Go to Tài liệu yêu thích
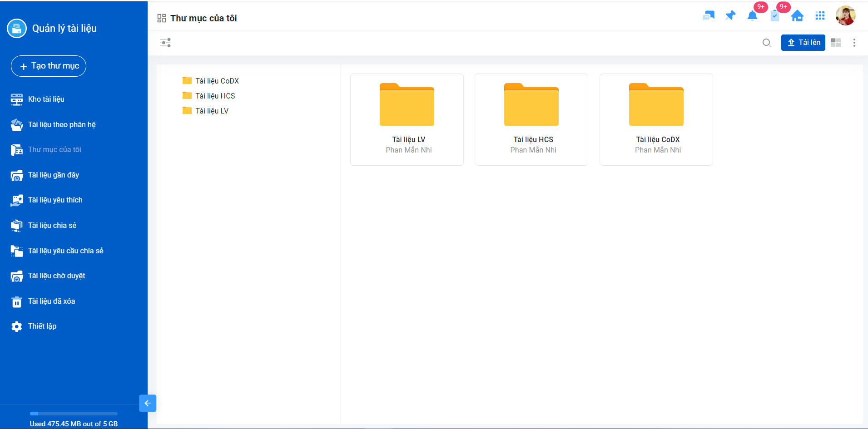This screenshot has height=429, width=868. (x=55, y=200)
